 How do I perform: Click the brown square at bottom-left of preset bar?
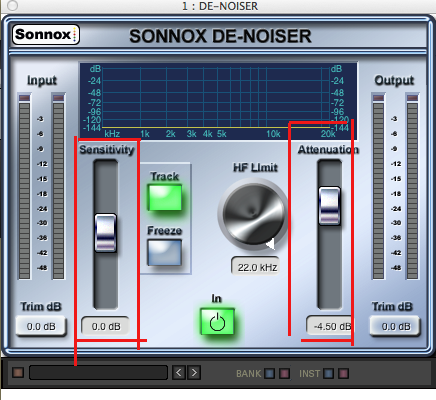pyautogui.click(x=18, y=373)
